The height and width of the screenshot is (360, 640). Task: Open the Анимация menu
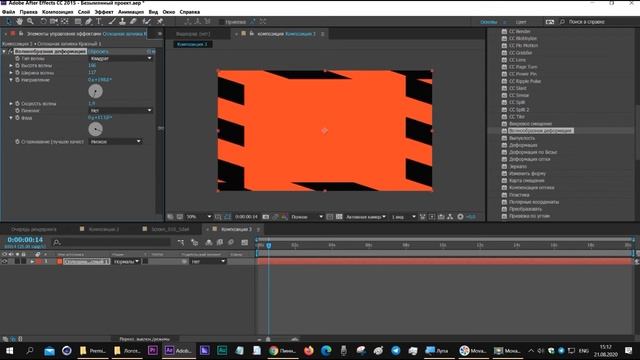[x=131, y=12]
